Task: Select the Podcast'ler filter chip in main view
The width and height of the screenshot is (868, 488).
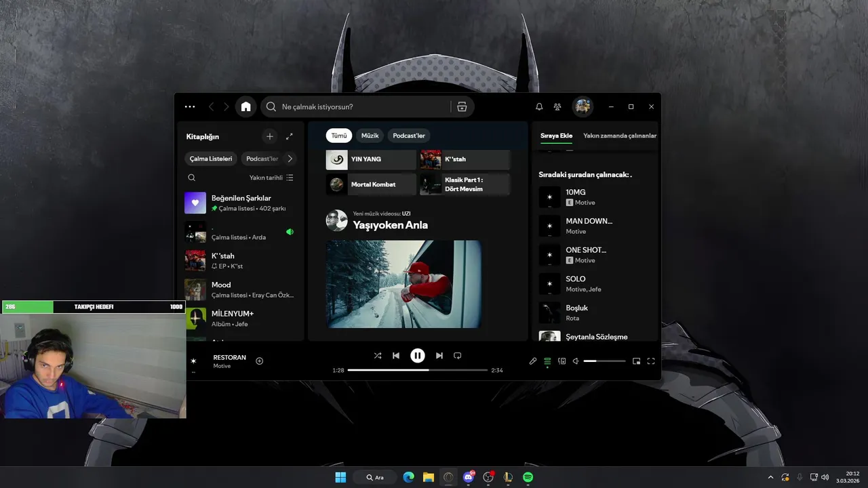Action: click(409, 136)
